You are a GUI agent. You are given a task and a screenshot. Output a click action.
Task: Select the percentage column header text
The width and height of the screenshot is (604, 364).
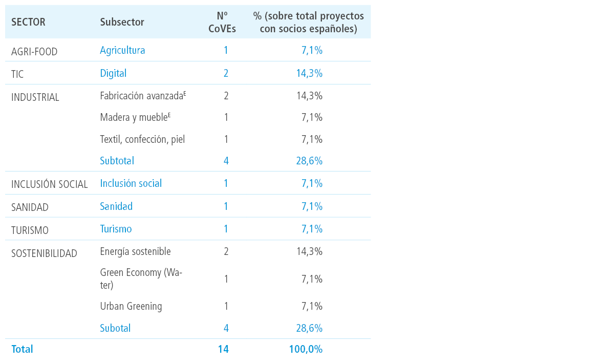(x=309, y=22)
